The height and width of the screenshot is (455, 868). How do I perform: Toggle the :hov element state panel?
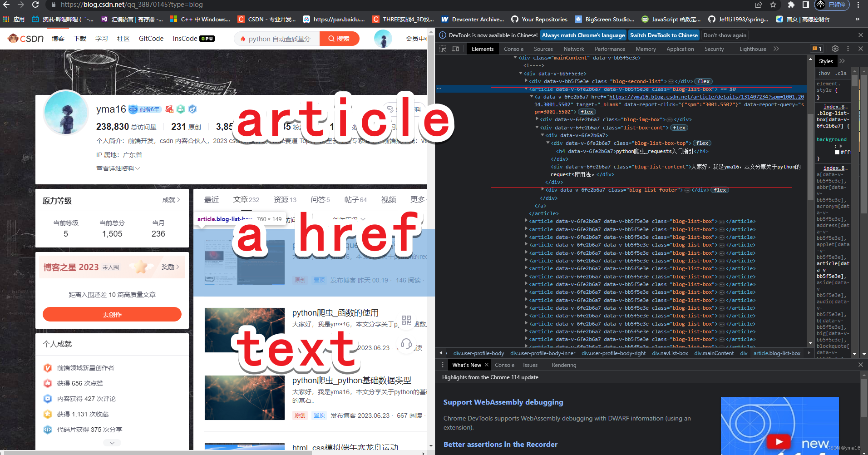pos(824,73)
